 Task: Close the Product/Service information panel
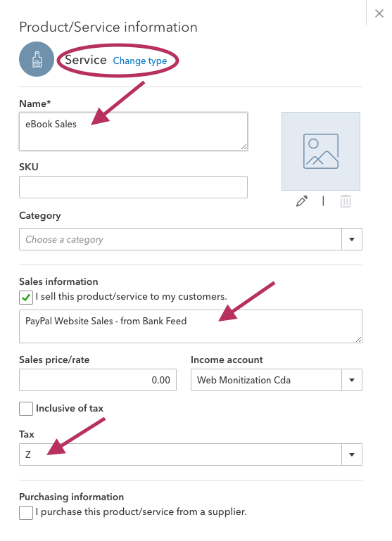(x=379, y=13)
